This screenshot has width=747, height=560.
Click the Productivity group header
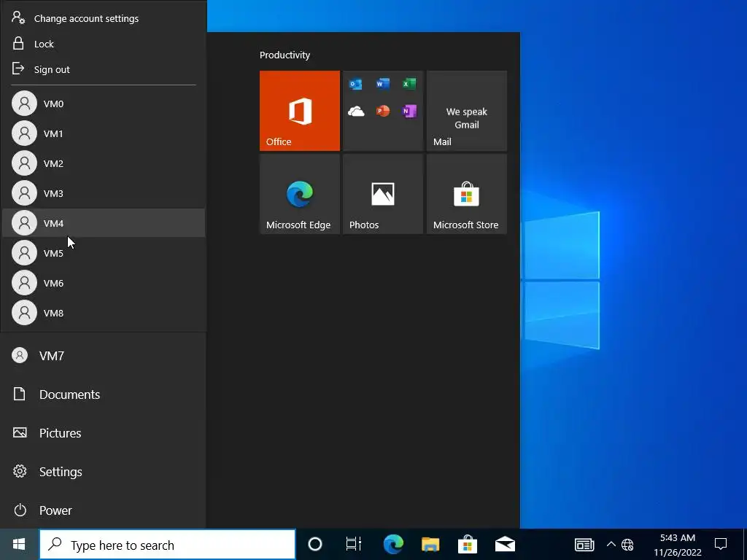(285, 55)
